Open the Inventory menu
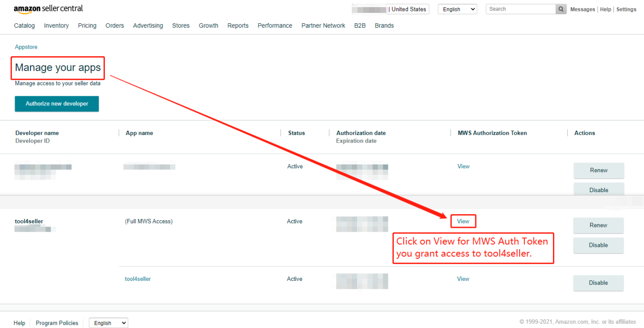Viewport: 644px width, 328px height. pyautogui.click(x=56, y=26)
